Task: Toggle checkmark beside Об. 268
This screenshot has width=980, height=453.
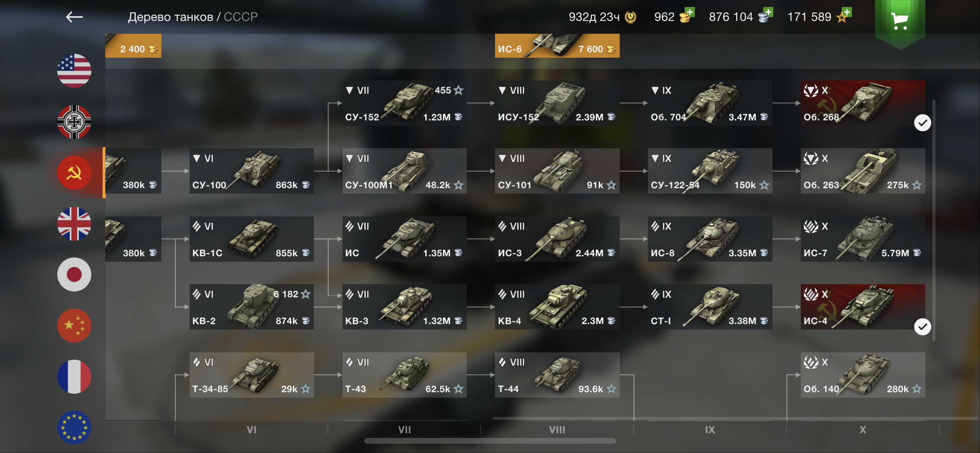Action: pos(923,123)
